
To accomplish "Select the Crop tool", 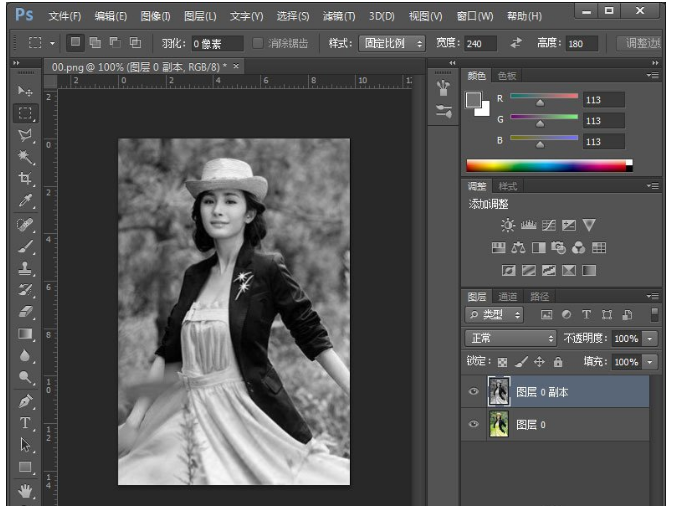I will (x=25, y=179).
